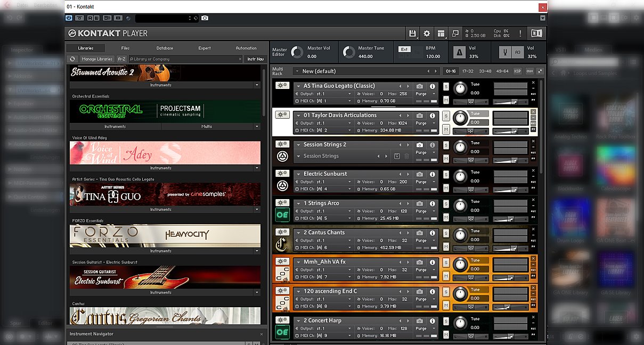
Task: Mute the Mmh_Ahh VA fx instrument
Action: (x=446, y=276)
